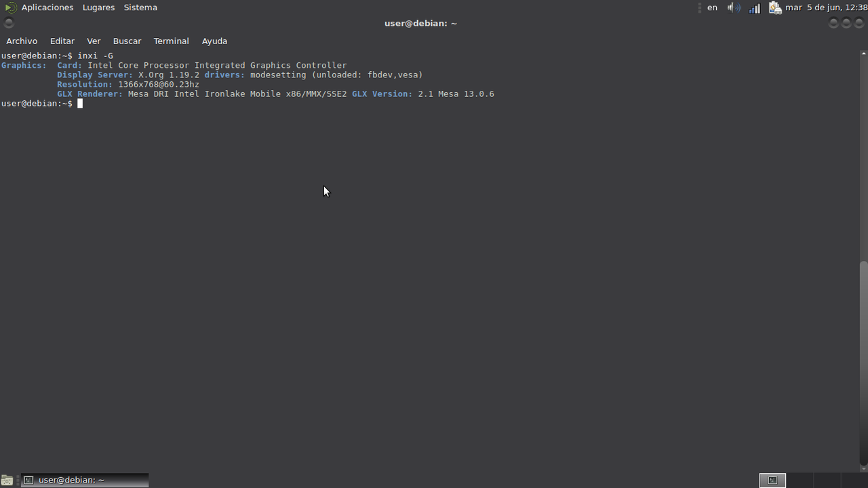Click the battery power manager icon
Viewport: 868px width, 488px height.
(775, 7)
